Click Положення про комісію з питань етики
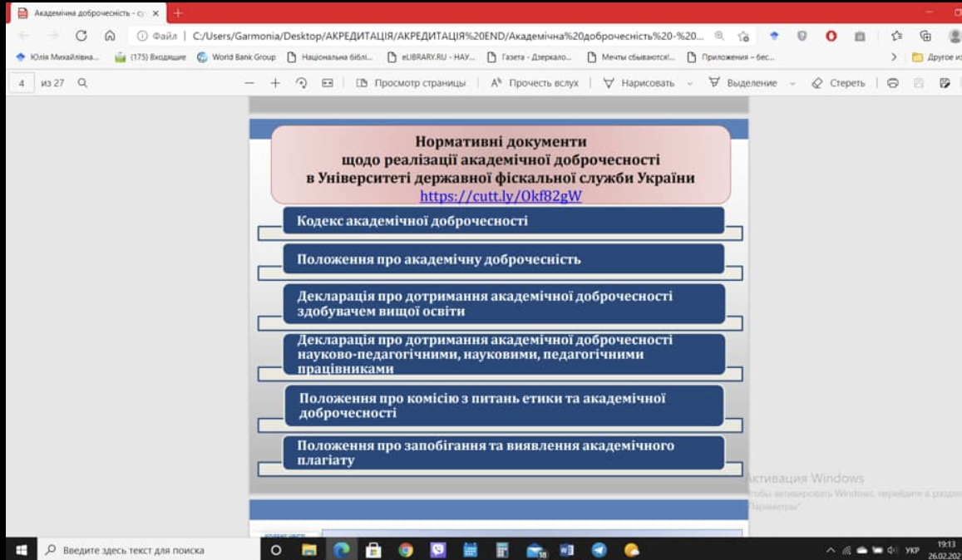The width and height of the screenshot is (962, 560). coord(504,405)
